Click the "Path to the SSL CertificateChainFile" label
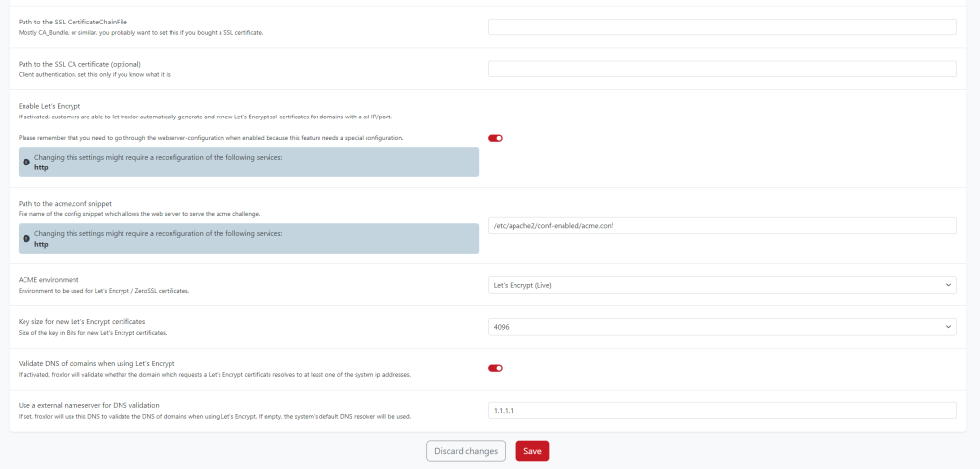The image size is (980, 469). pyautogui.click(x=73, y=22)
